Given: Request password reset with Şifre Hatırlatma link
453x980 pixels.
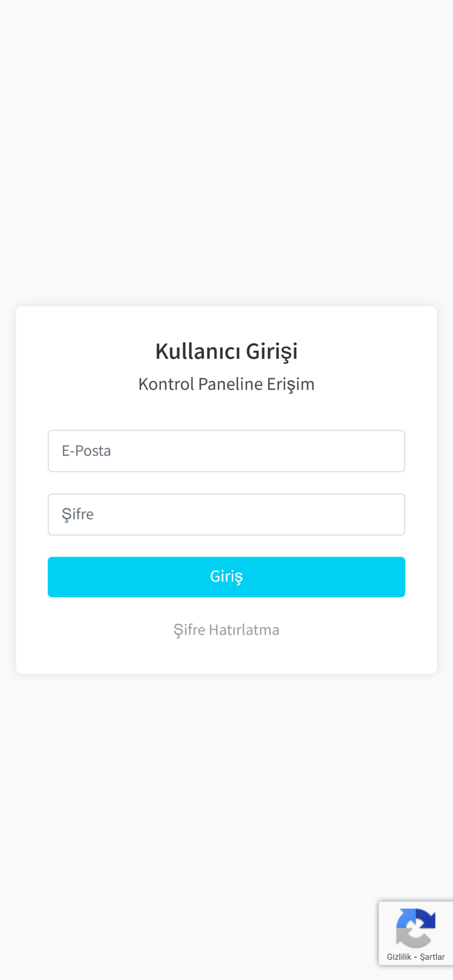Looking at the screenshot, I should pyautogui.click(x=226, y=630).
